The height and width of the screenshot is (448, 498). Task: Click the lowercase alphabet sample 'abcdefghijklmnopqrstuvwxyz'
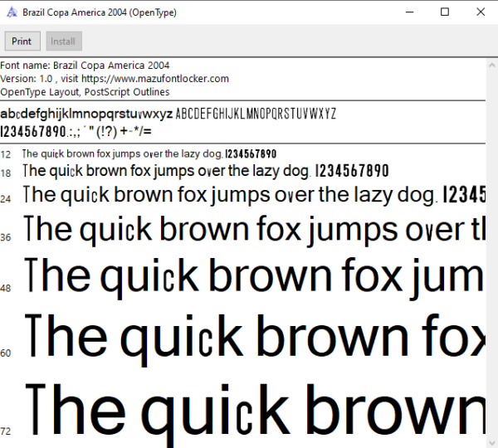(x=86, y=114)
